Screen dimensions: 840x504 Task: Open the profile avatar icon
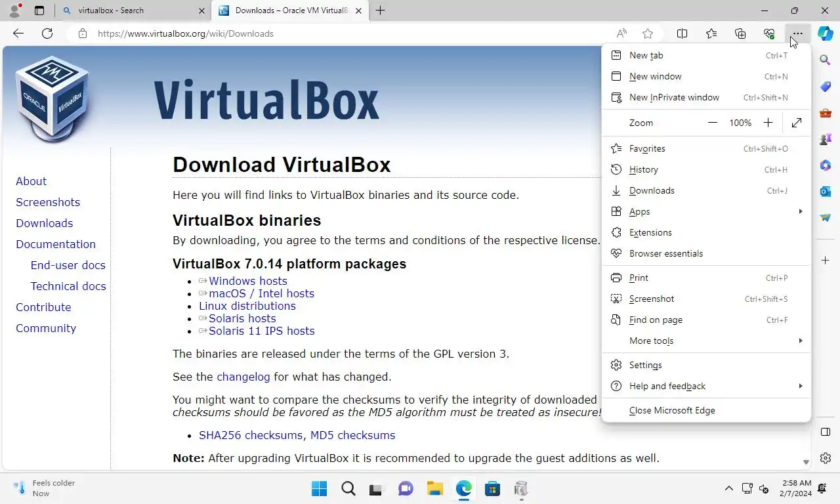[14, 10]
